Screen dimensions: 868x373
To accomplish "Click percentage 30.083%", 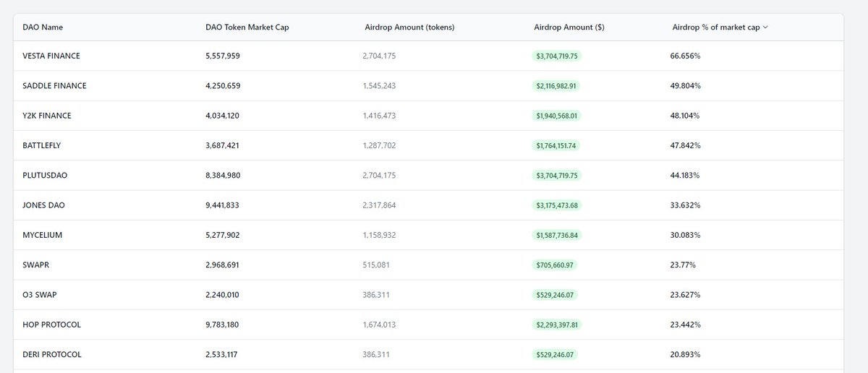I will click(686, 236).
